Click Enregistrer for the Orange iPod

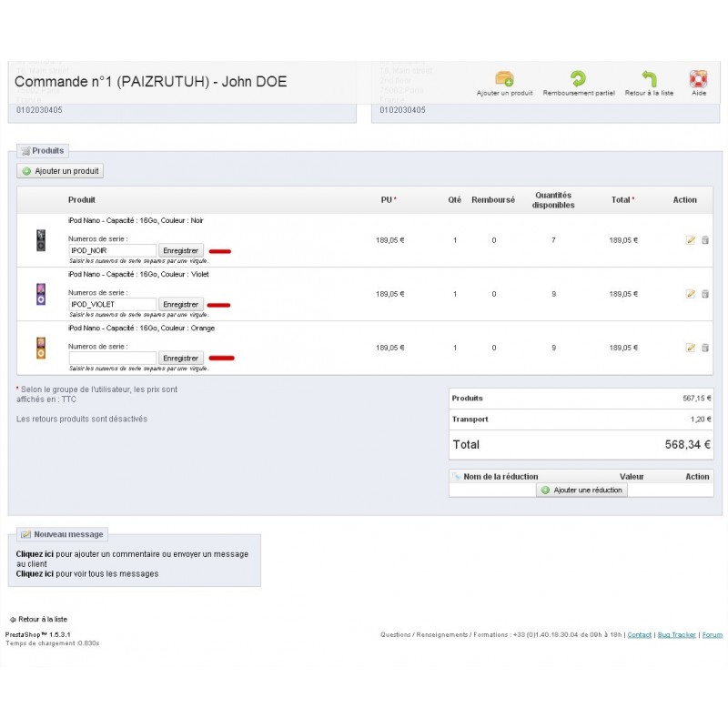pyautogui.click(x=181, y=359)
